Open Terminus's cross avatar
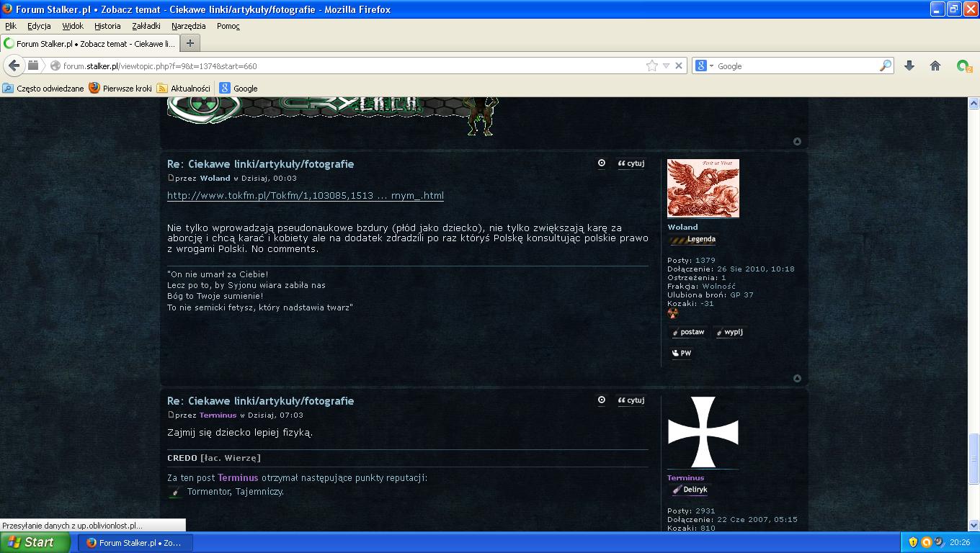This screenshot has height=553, width=980. pos(703,433)
